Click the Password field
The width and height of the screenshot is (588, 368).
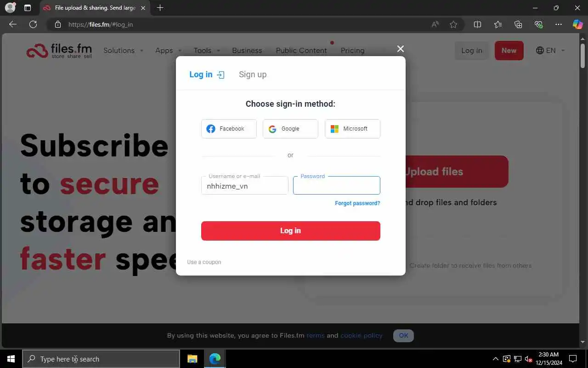[337, 186]
